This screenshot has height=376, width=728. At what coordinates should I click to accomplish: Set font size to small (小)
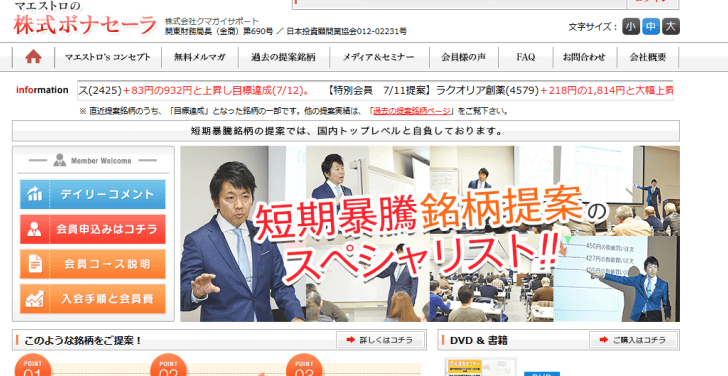click(x=631, y=26)
